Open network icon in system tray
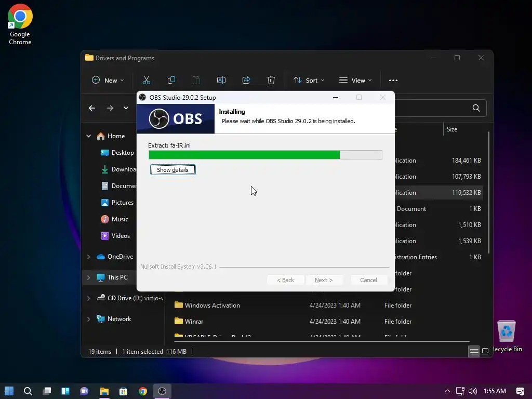The height and width of the screenshot is (399, 532). tap(460, 391)
